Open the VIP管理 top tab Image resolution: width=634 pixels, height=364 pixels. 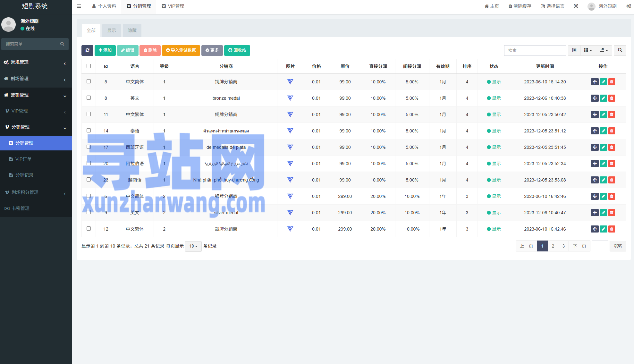pos(173,6)
